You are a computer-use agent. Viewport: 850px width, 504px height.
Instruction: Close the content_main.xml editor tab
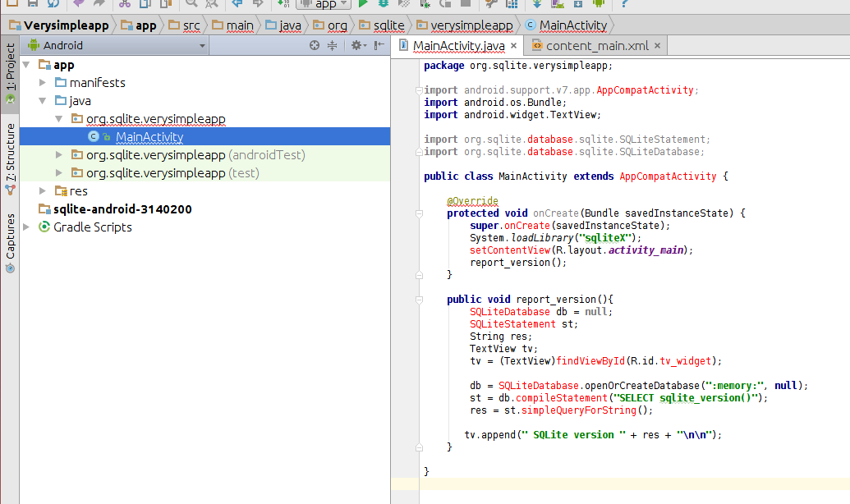tap(657, 46)
